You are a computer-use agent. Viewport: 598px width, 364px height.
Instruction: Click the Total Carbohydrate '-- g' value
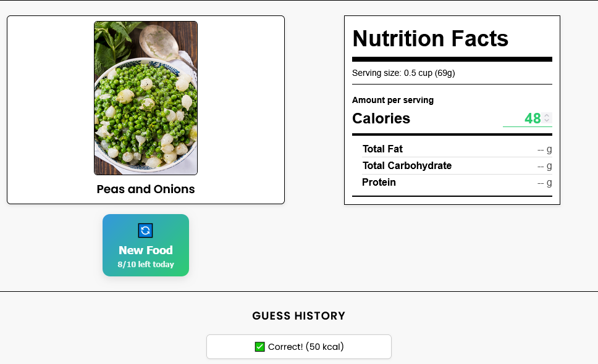click(x=544, y=165)
